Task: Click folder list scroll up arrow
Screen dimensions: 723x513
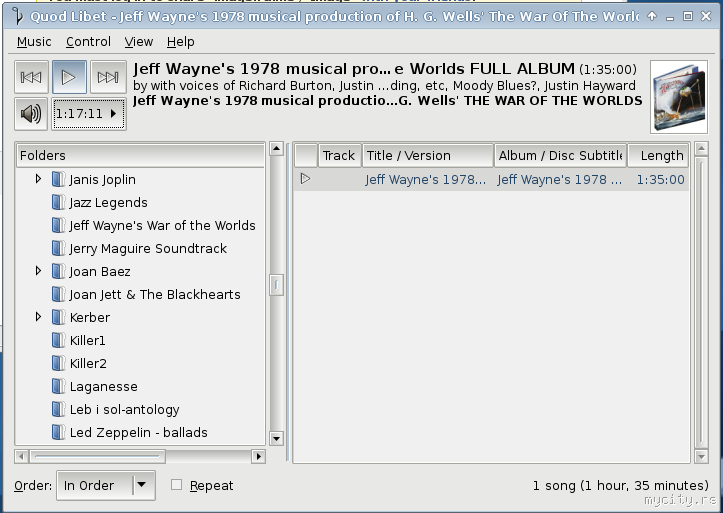Action: pyautogui.click(x=276, y=148)
